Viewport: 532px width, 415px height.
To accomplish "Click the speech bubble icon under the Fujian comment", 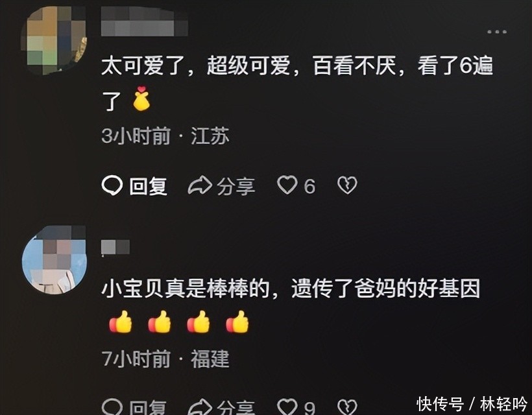I will [112, 407].
